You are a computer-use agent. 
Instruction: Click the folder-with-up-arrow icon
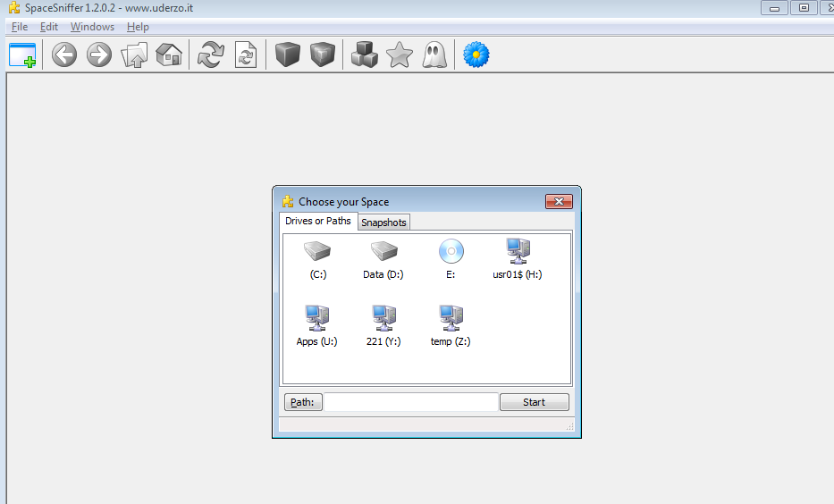click(134, 55)
